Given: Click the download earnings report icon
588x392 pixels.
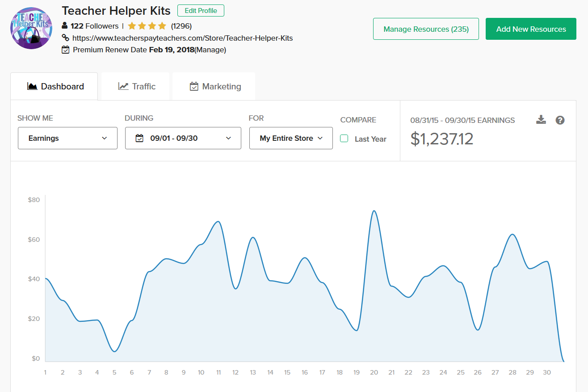Looking at the screenshot, I should (541, 120).
